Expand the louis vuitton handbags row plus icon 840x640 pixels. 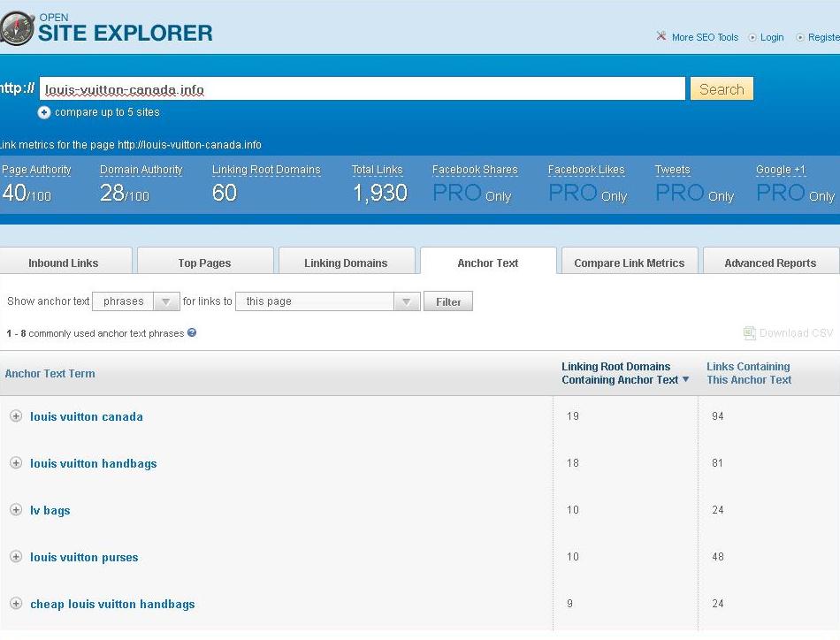coord(16,462)
